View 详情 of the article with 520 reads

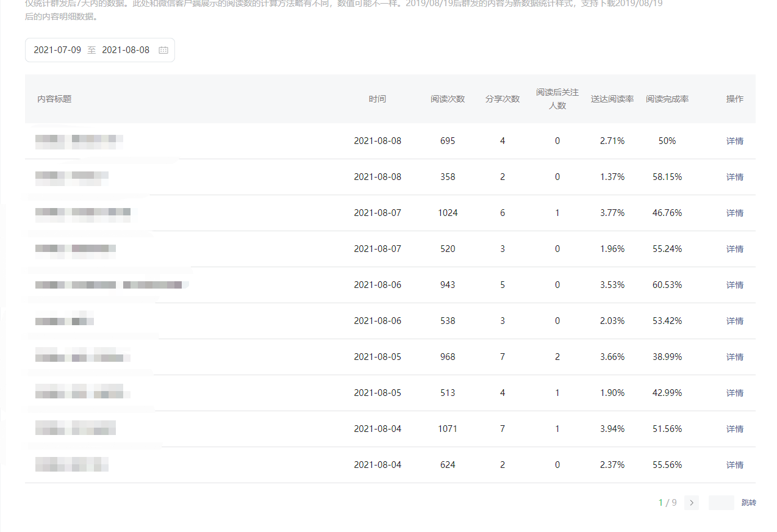(x=734, y=249)
